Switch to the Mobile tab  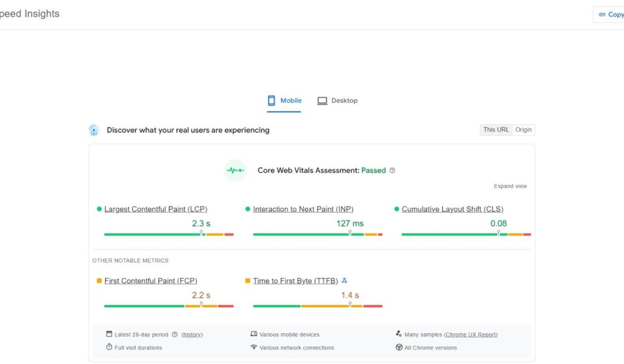(x=284, y=100)
